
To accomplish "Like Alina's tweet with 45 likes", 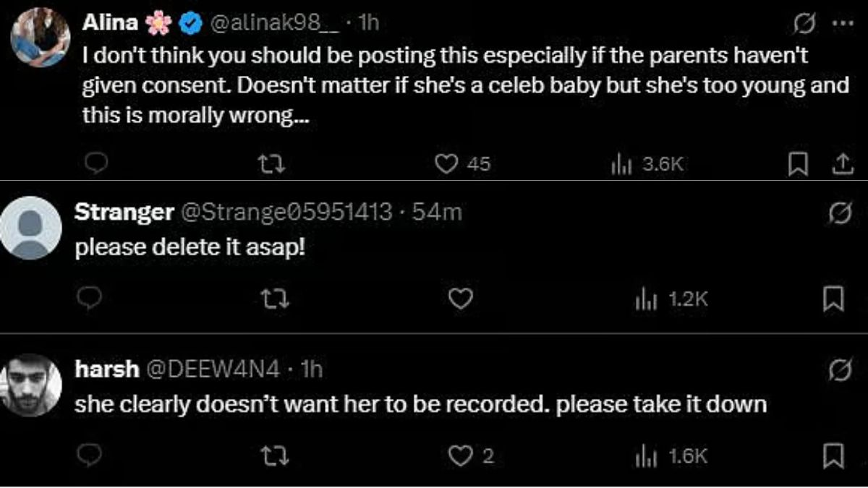I will (447, 165).
